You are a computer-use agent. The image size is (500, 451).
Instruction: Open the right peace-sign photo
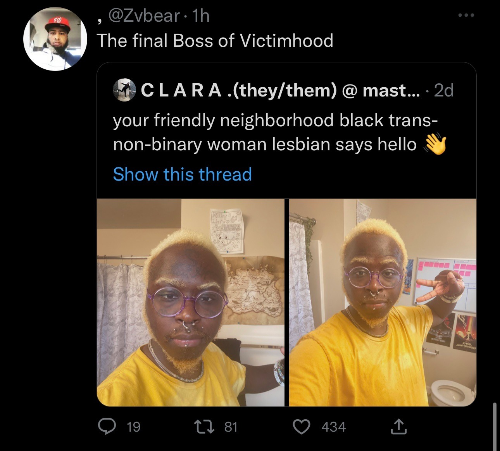pos(383,302)
